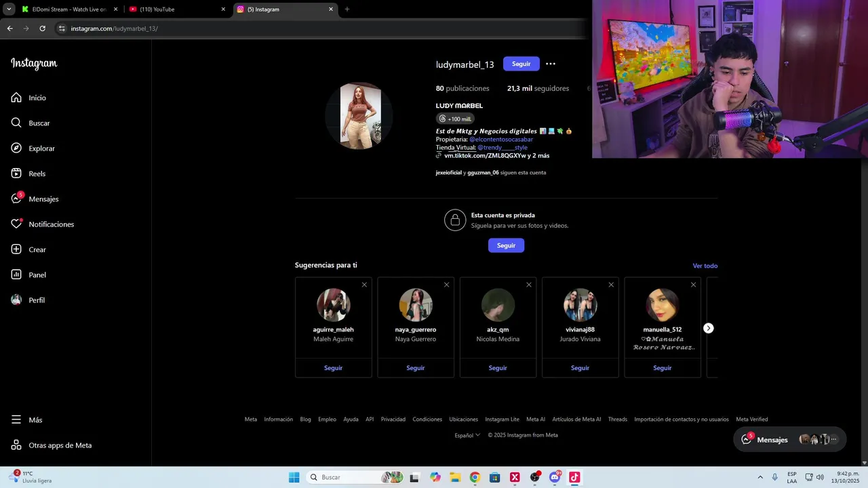Open the tab search dropdown
The image size is (868, 488).
point(9,9)
